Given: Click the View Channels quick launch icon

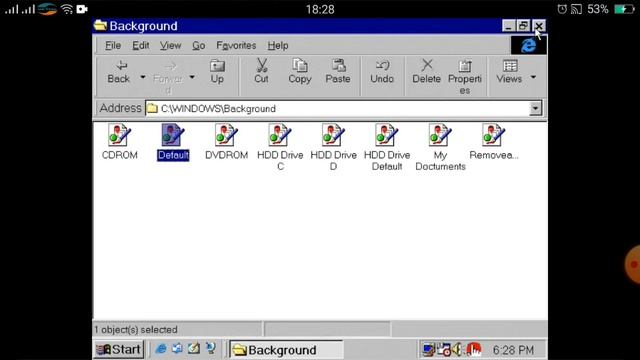Looking at the screenshot, I should [x=211, y=349].
